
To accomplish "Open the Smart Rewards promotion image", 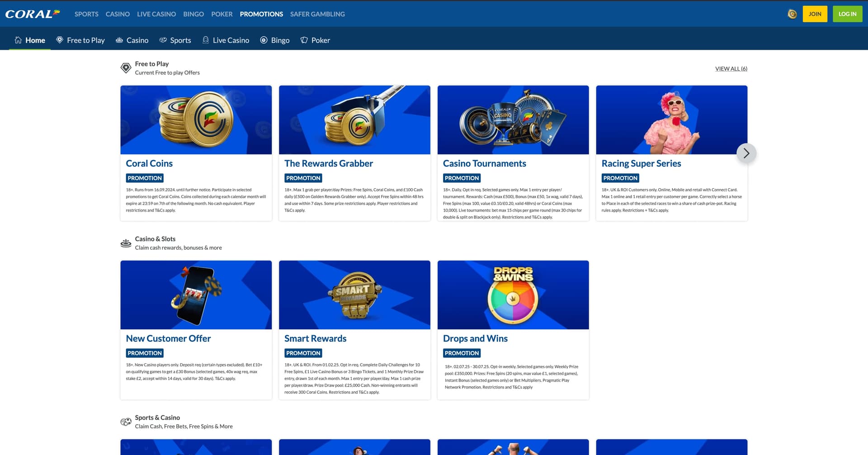I will (x=354, y=295).
